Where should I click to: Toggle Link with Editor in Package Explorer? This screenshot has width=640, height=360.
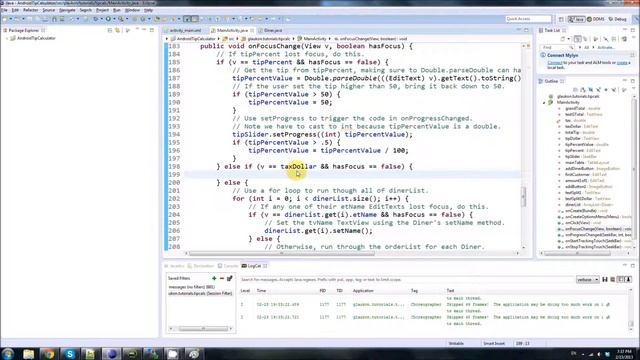(x=118, y=30)
